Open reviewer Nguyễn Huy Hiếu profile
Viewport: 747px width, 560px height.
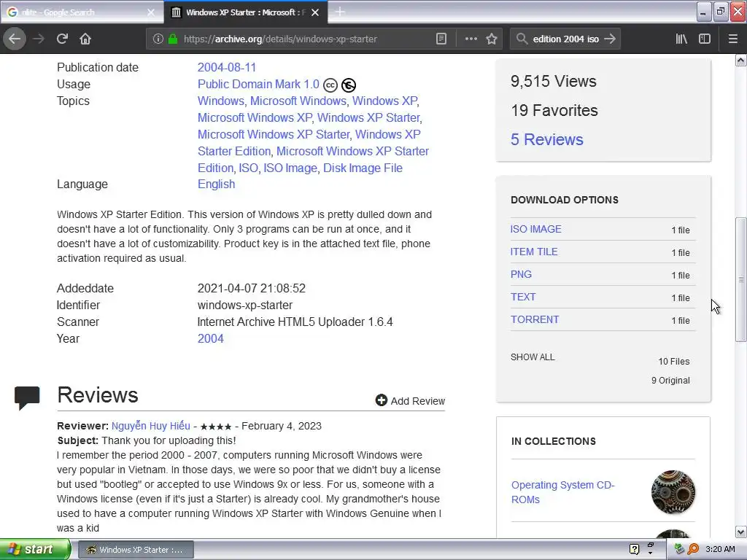(x=150, y=426)
